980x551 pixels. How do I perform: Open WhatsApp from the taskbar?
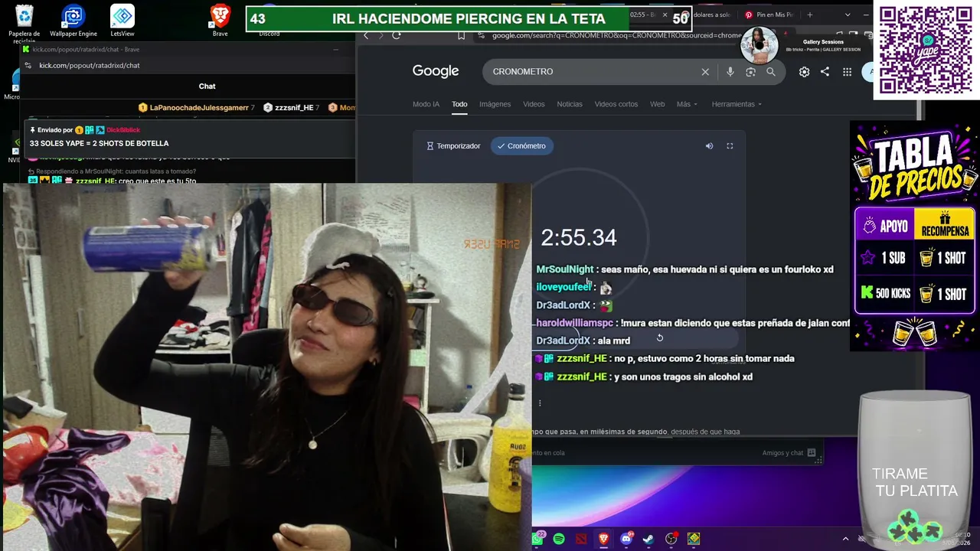click(537, 539)
